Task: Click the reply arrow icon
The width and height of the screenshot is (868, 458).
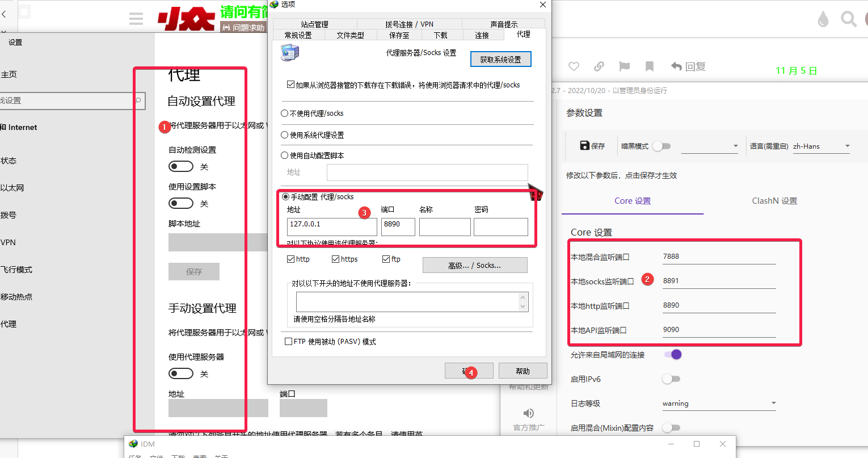Action: [x=676, y=66]
